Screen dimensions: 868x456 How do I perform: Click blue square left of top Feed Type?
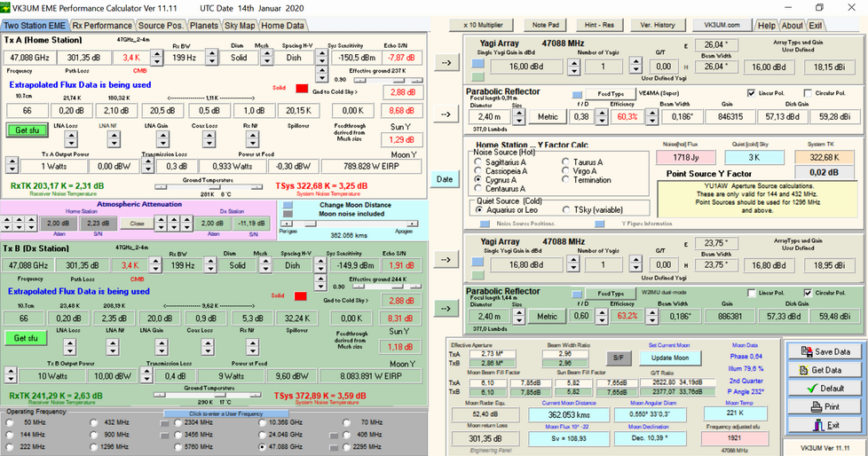(x=578, y=94)
